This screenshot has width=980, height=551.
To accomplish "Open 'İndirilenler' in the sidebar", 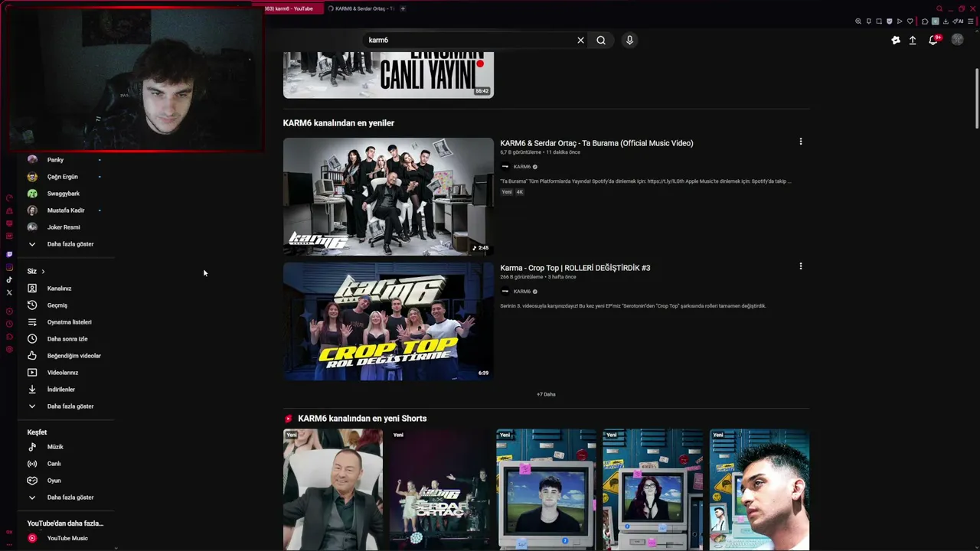I will [x=60, y=390].
